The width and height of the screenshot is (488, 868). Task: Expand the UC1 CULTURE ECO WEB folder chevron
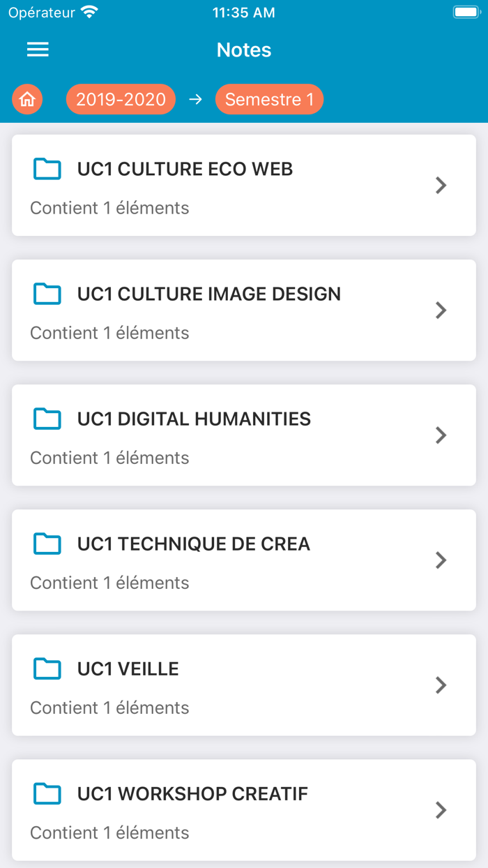coord(441,185)
